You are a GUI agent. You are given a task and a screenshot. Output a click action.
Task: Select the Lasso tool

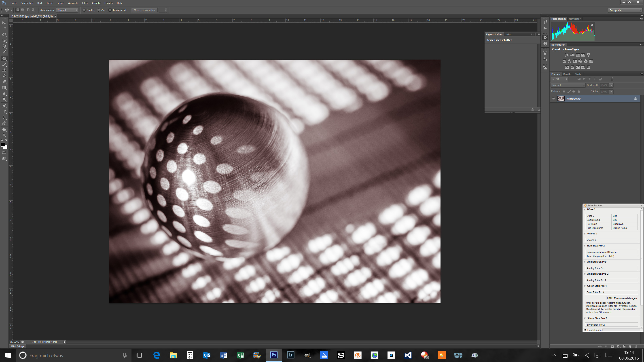pyautogui.click(x=4, y=34)
